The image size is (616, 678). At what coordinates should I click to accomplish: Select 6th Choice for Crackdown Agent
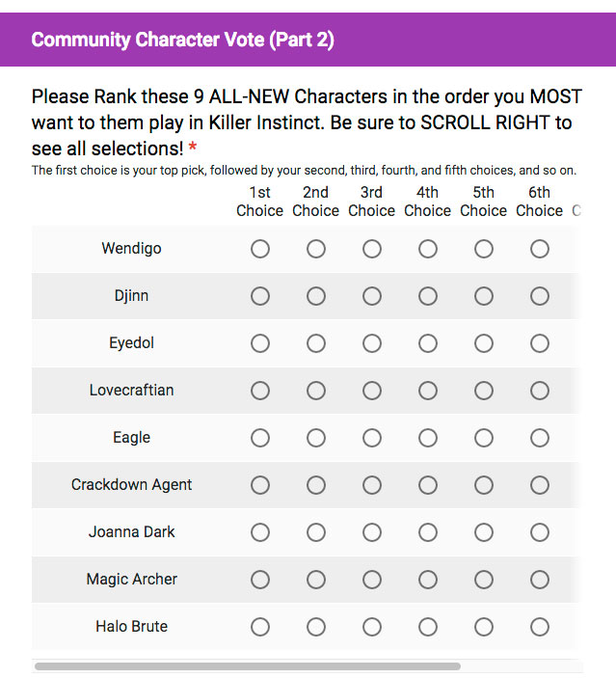540,485
